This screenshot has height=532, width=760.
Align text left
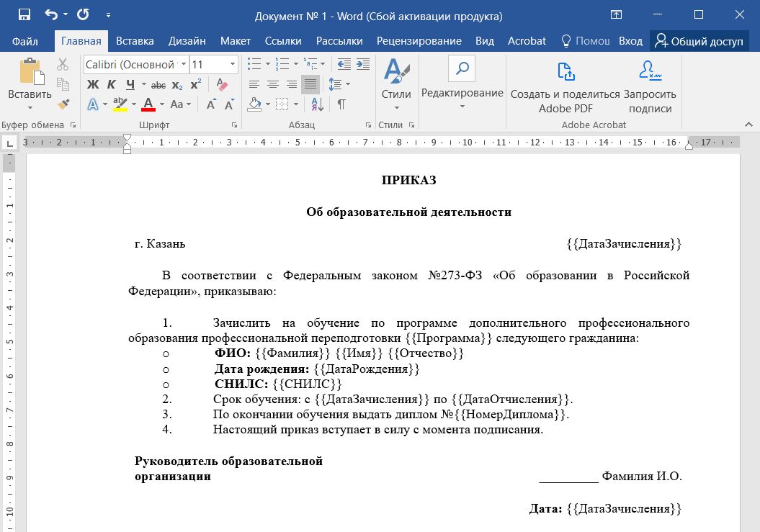(254, 85)
